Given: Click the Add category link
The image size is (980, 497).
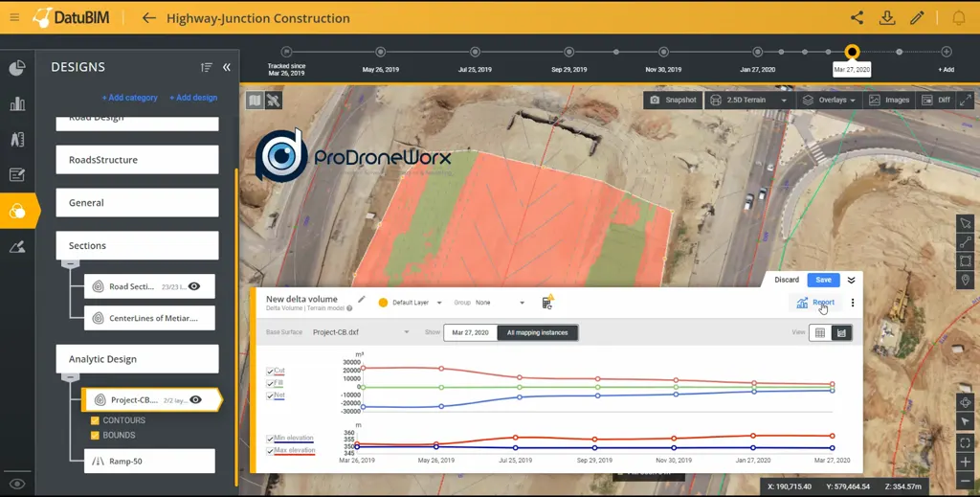Looking at the screenshot, I should [x=130, y=98].
